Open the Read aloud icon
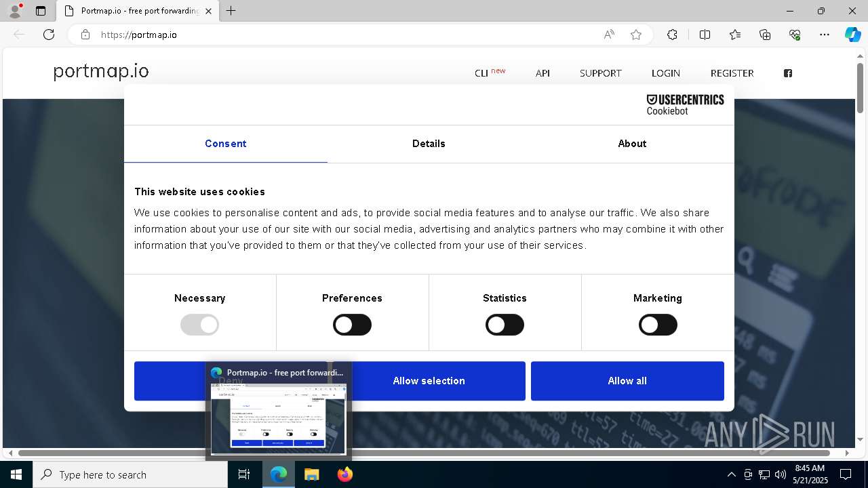The height and width of the screenshot is (488, 868). tap(609, 35)
